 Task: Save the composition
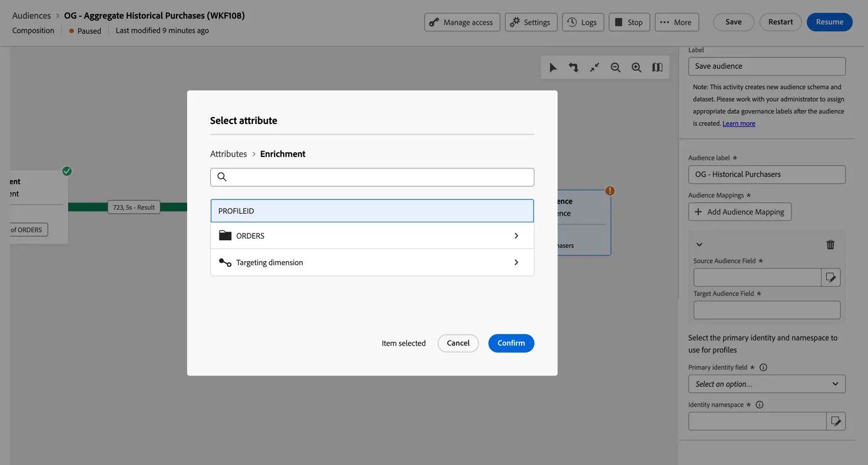(734, 22)
